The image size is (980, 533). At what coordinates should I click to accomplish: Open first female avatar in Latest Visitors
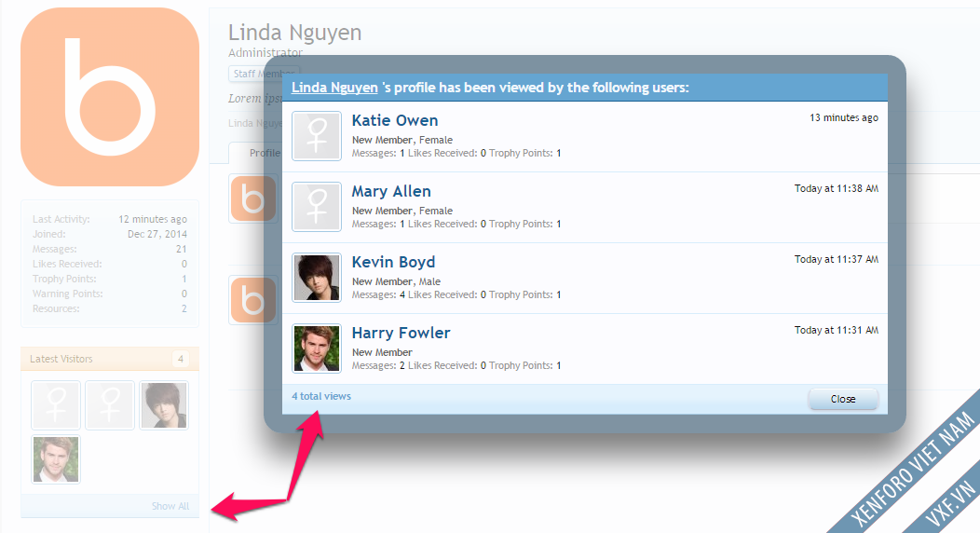point(56,405)
